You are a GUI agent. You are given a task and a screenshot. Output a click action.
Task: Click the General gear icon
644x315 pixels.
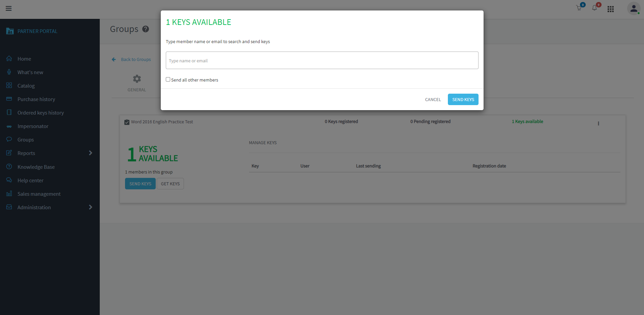coord(137,79)
